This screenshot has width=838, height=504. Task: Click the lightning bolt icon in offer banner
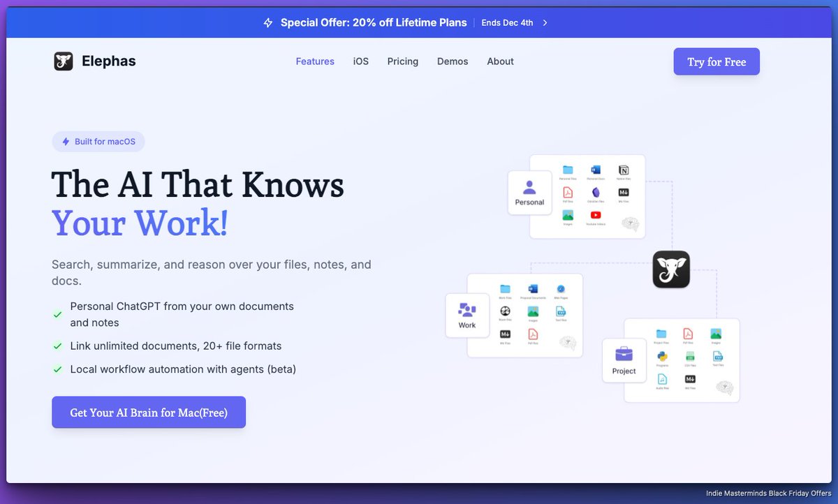pyautogui.click(x=268, y=23)
